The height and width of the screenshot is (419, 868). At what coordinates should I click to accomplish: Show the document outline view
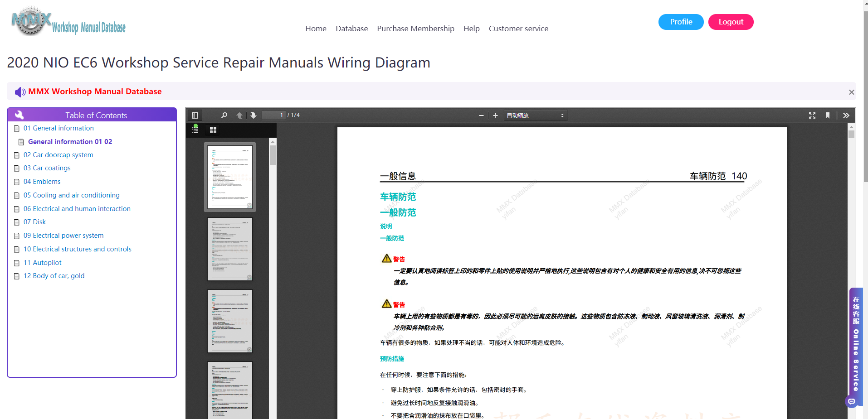[x=195, y=130]
